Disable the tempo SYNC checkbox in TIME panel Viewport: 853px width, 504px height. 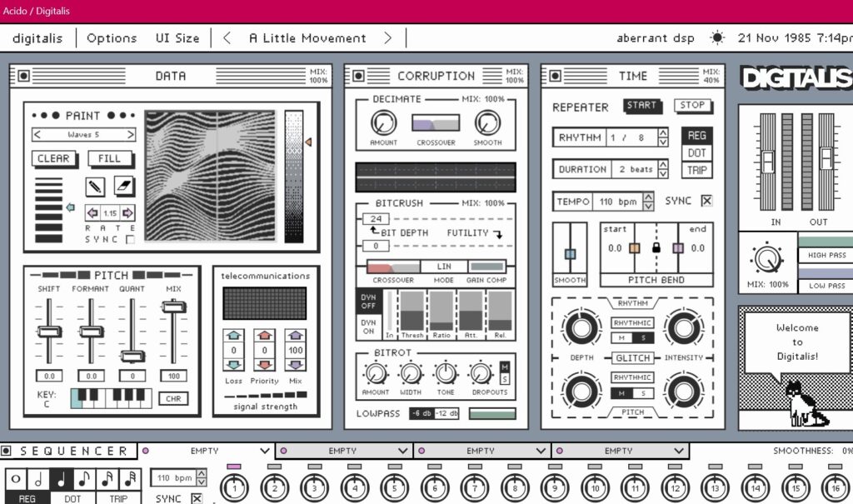pyautogui.click(x=706, y=201)
